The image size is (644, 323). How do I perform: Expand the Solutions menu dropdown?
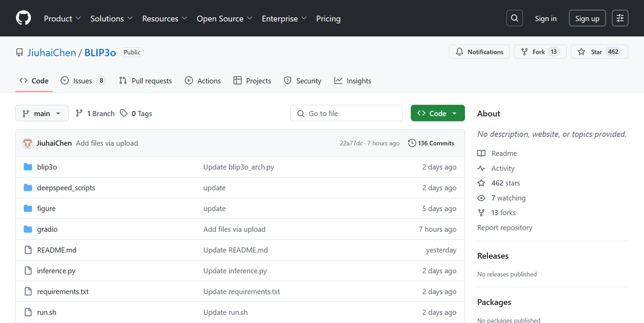tap(112, 19)
